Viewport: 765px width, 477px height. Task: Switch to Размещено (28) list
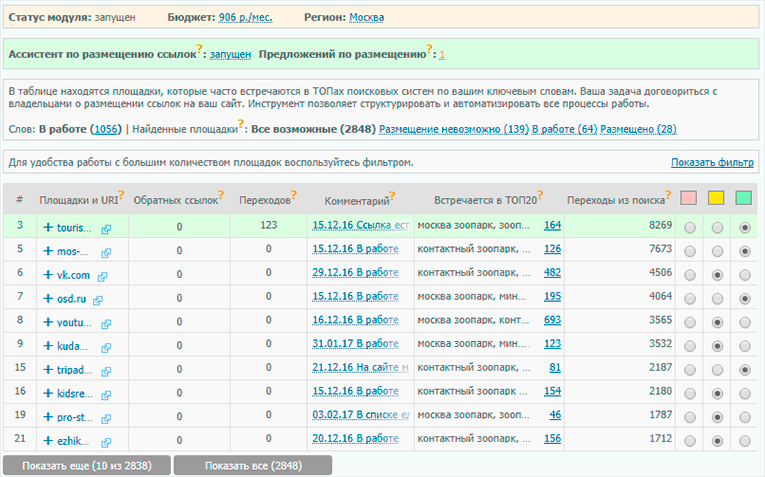click(x=638, y=129)
